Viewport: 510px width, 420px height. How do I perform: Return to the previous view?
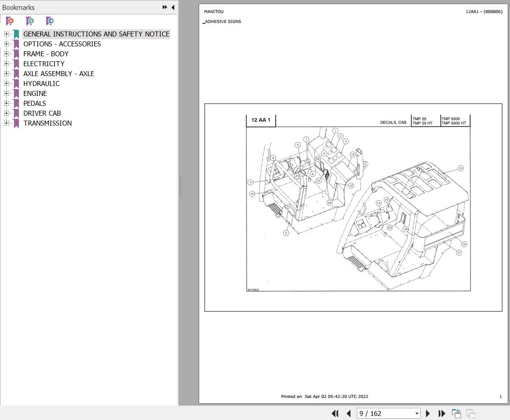456,413
